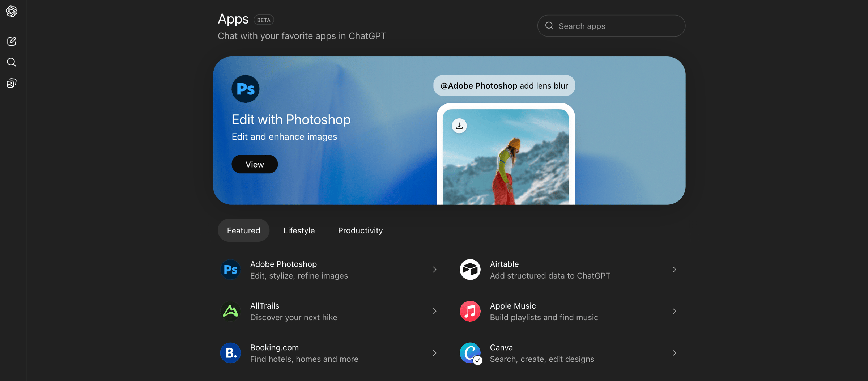Click the Airtable app icon

click(x=470, y=270)
